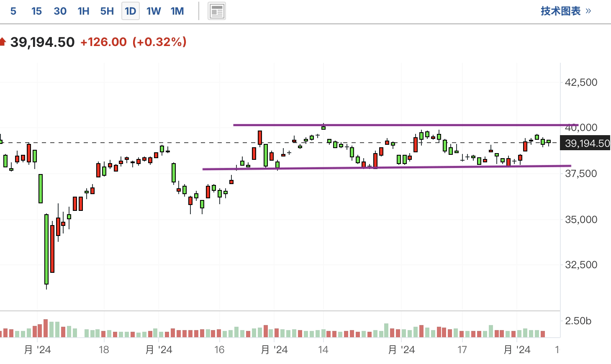Choose the 5H interval
Screen dimensions: 611x364
pos(107,11)
